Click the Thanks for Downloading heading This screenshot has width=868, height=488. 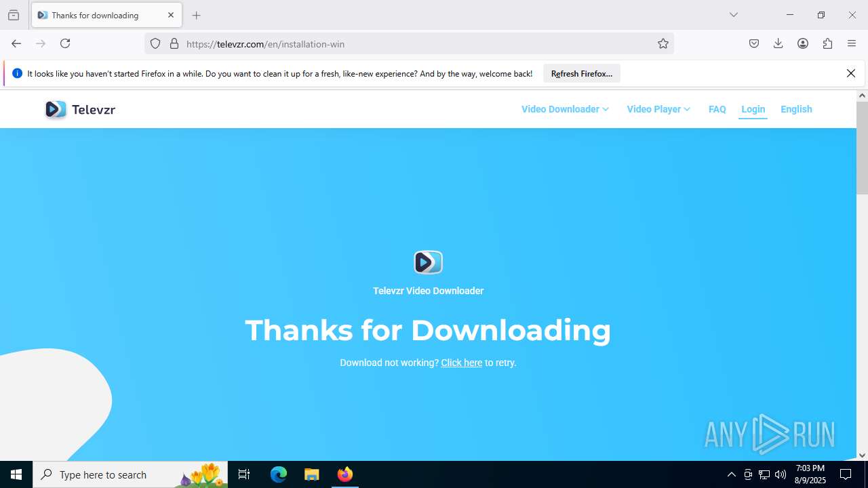tap(428, 330)
